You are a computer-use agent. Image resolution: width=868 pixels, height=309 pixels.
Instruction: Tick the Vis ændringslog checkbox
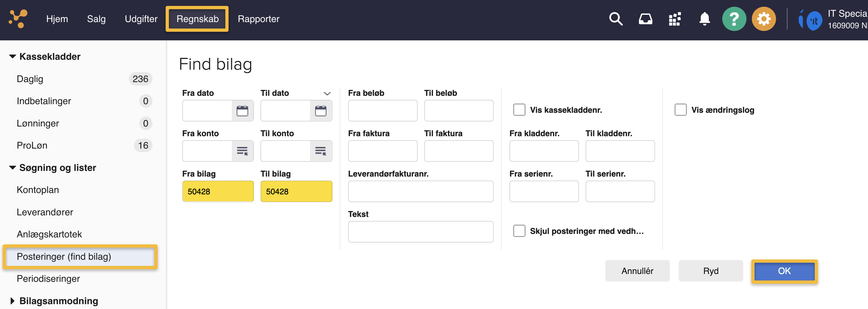(x=680, y=110)
